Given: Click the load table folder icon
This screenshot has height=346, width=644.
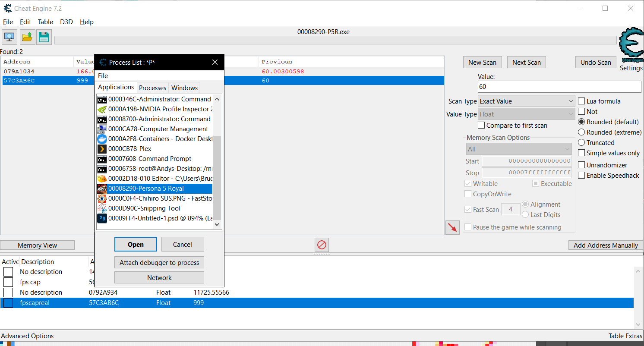Looking at the screenshot, I should pyautogui.click(x=27, y=37).
